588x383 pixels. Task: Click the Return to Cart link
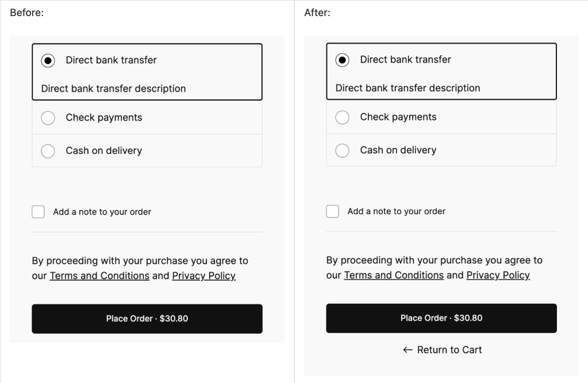click(x=449, y=350)
